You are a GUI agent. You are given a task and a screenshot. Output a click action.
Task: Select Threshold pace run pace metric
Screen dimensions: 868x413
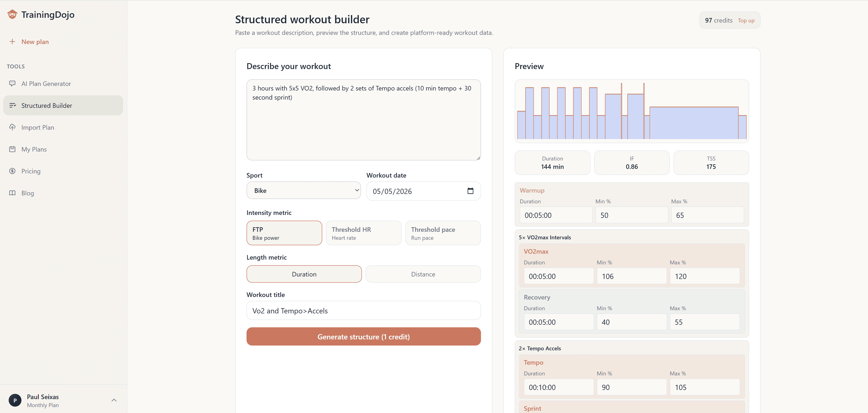click(x=443, y=233)
